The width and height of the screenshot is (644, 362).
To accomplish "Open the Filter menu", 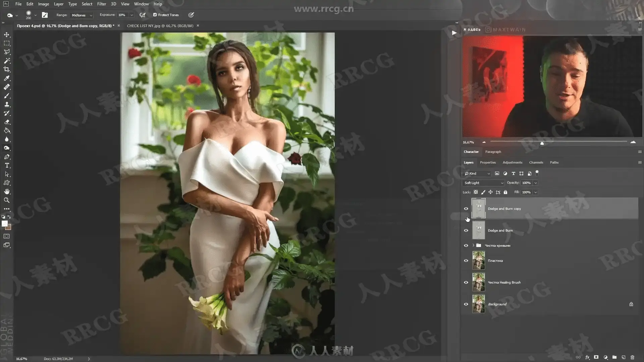I will click(101, 4).
